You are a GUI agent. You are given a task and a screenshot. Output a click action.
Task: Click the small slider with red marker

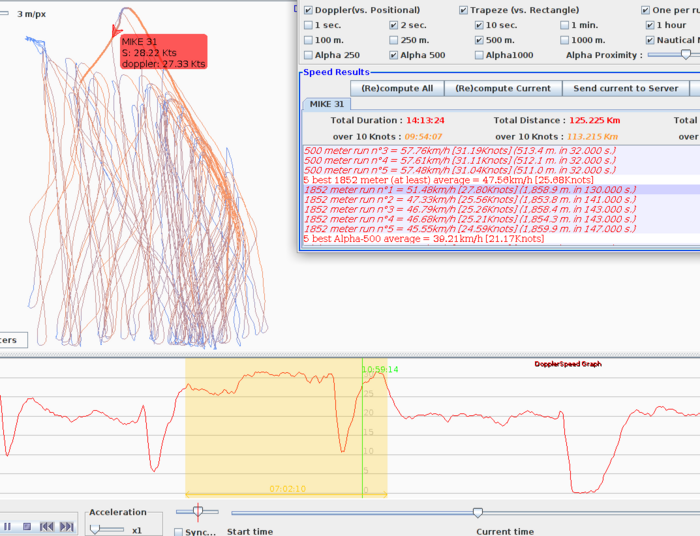[x=197, y=511]
